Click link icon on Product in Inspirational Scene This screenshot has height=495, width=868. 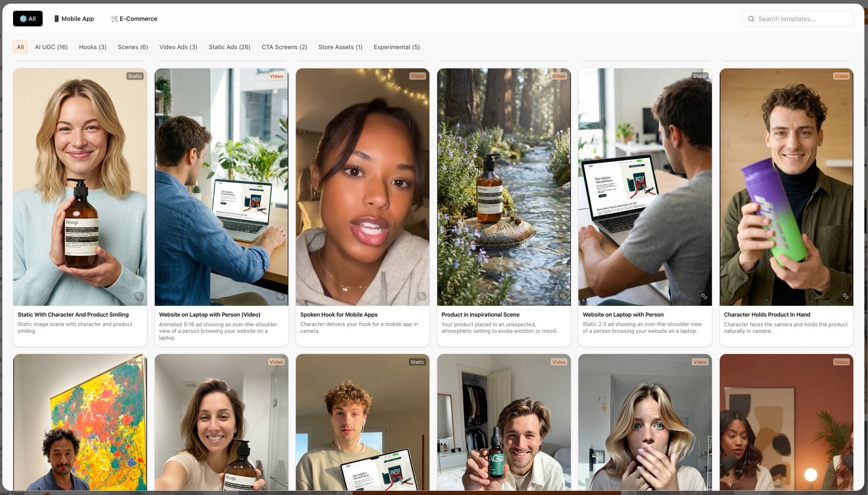(563, 296)
